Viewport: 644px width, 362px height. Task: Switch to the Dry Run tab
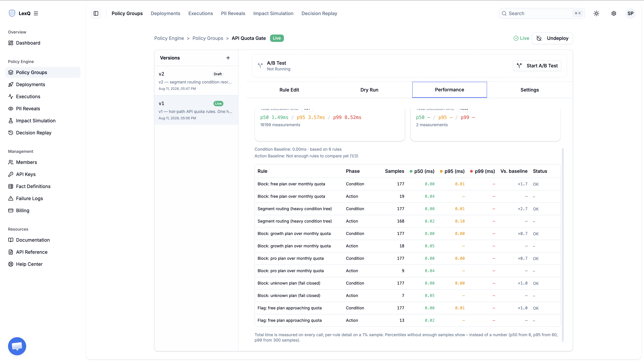coord(369,90)
